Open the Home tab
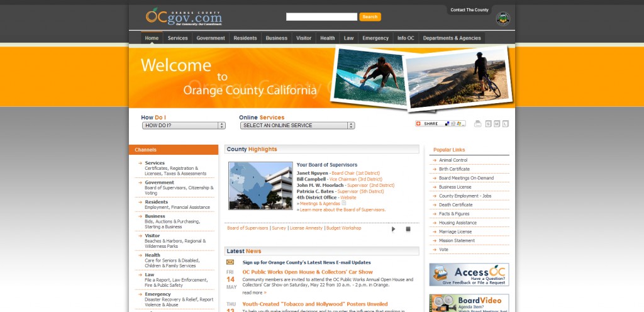 pos(152,38)
